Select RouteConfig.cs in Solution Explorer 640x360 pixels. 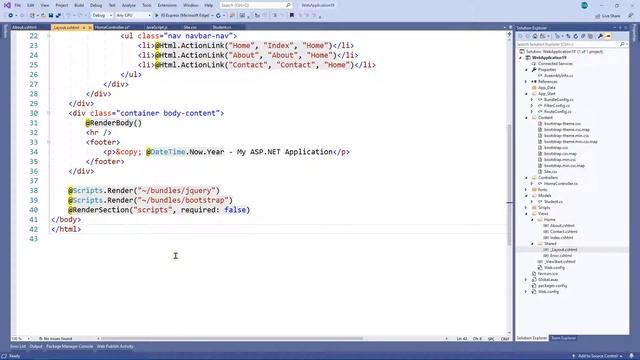558,111
